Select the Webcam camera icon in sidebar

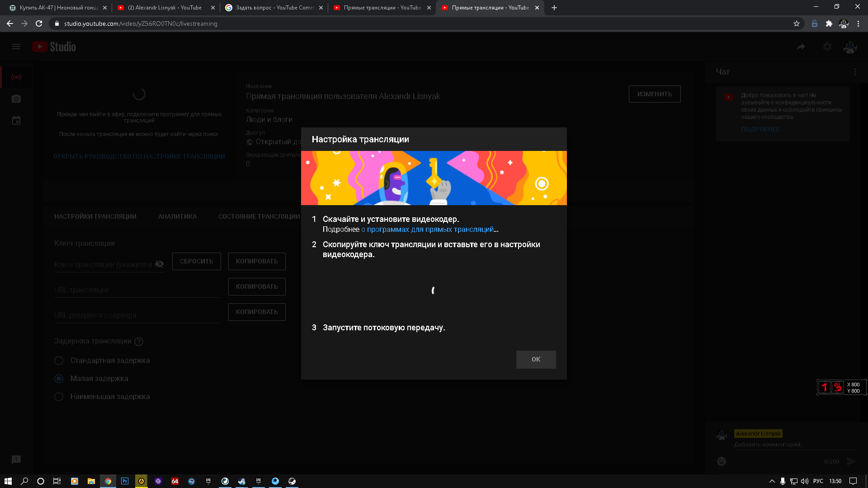(16, 99)
